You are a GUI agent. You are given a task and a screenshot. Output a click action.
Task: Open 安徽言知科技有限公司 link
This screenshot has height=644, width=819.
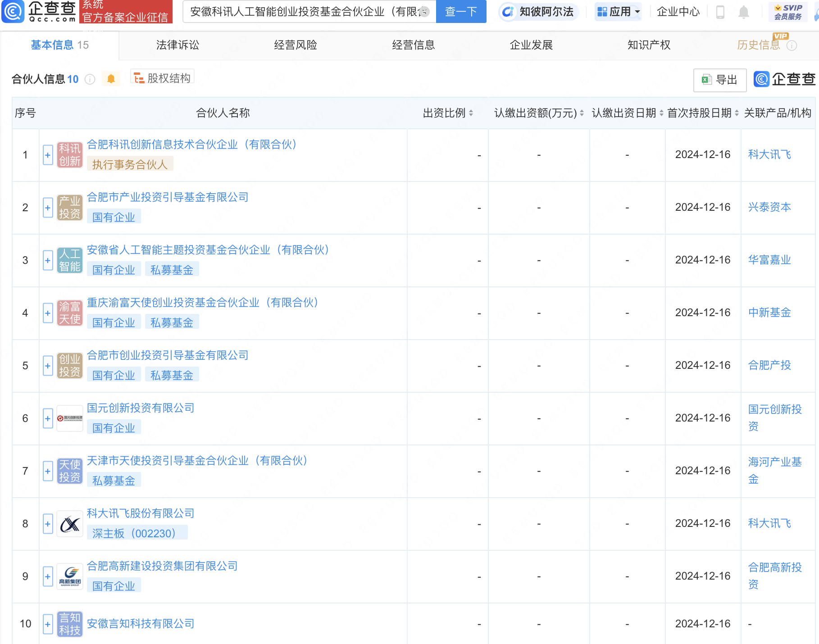pyautogui.click(x=141, y=624)
